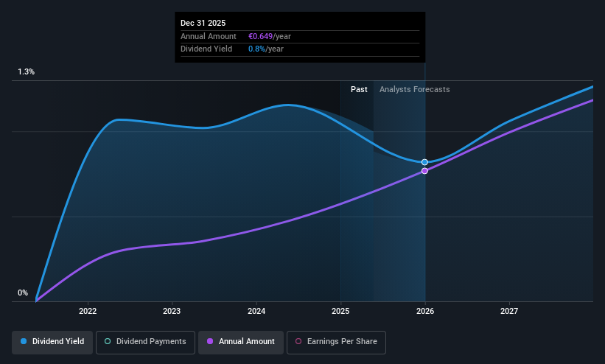Click the purple Annual Amount data point marker
Screen dimensions: 605x364
click(x=424, y=171)
